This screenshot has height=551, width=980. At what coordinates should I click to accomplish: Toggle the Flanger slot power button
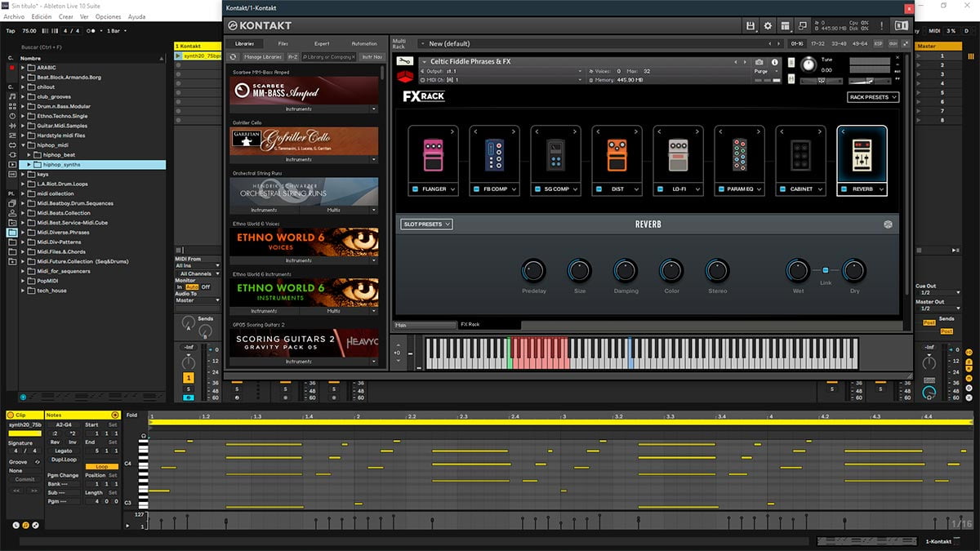click(x=416, y=189)
